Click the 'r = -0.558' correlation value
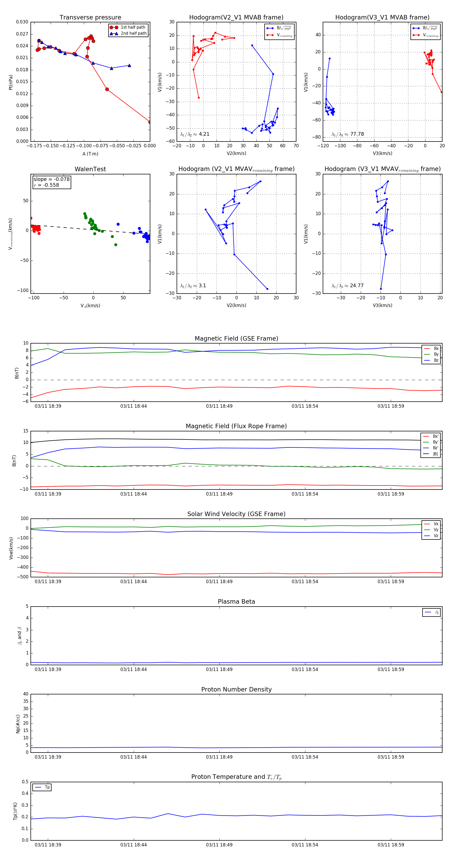The width and height of the screenshot is (473, 868). click(x=46, y=185)
